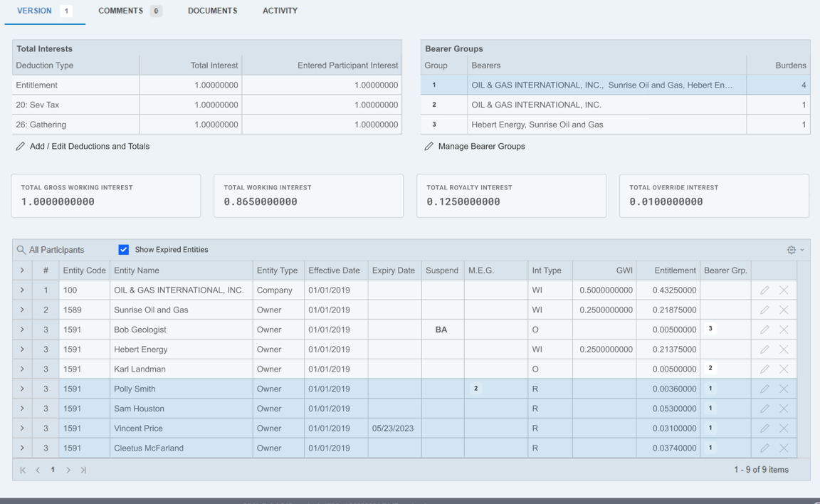820x504 pixels.
Task: Delete the Bob Geologist row
Action: coord(784,330)
